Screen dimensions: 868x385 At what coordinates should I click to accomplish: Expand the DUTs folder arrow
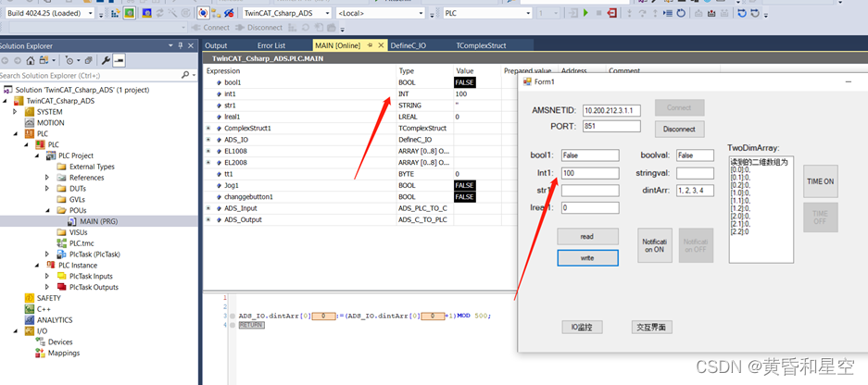coord(47,189)
